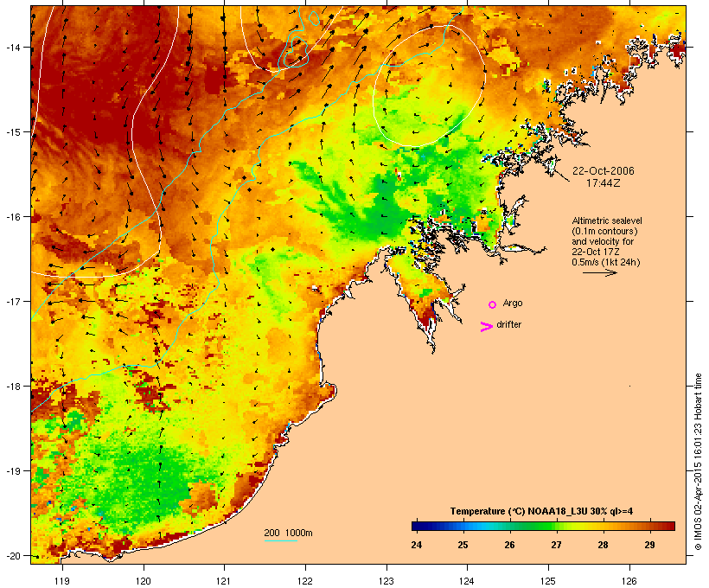
Task: Click the magenta drifter arrow legend marker
Action: 486,327
